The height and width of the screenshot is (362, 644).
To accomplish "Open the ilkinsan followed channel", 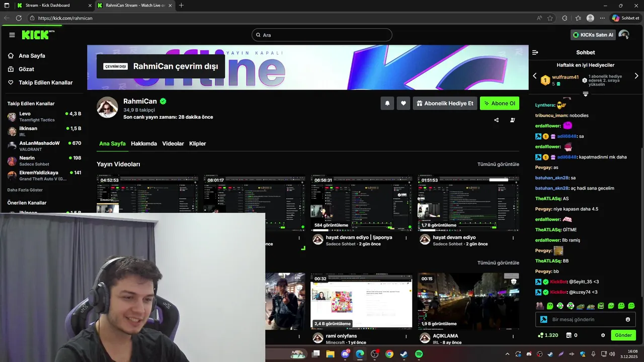I will coord(44,131).
